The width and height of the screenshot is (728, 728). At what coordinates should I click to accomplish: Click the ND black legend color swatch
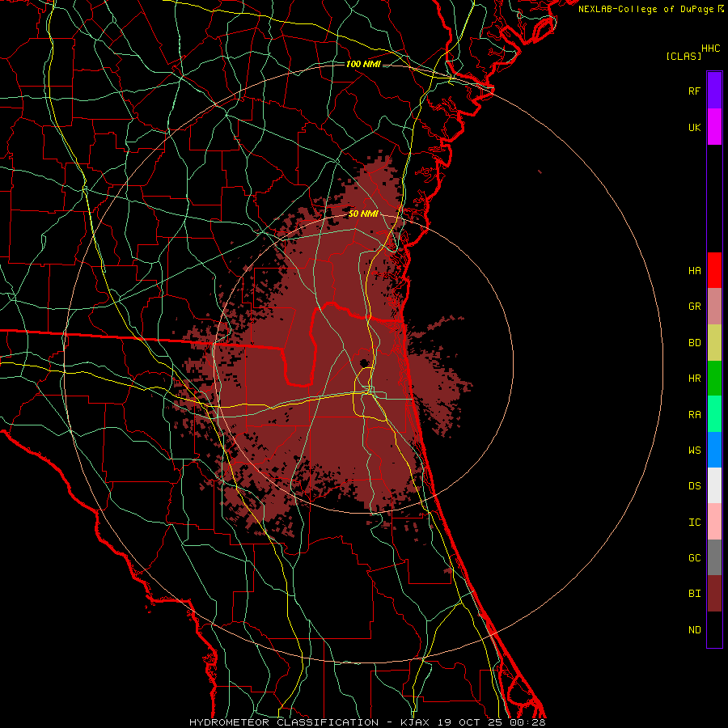[714, 629]
